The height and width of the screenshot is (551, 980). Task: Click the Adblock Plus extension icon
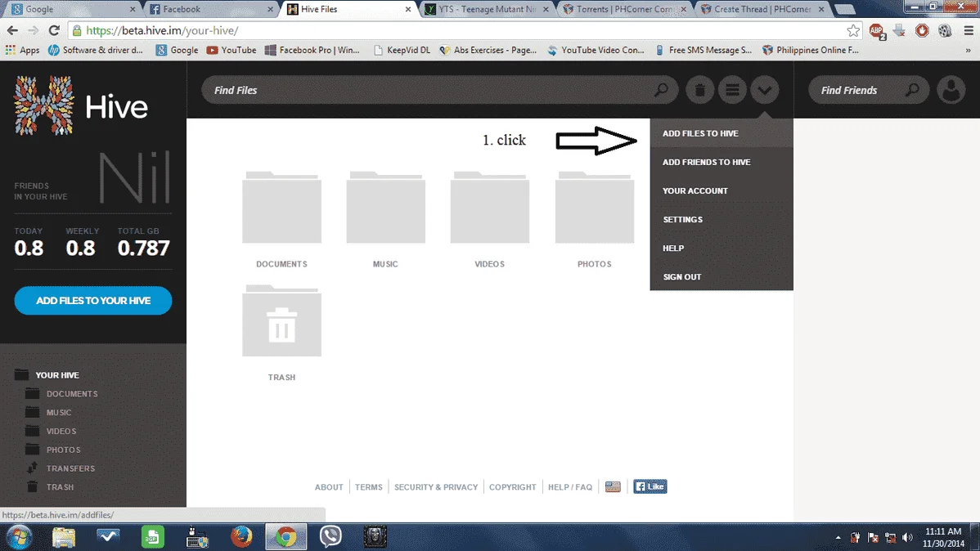point(877,30)
